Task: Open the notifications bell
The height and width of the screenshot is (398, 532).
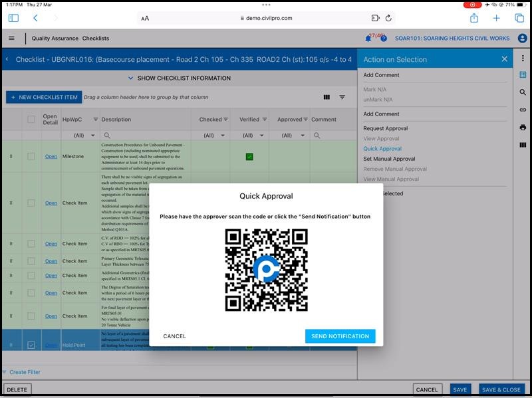Action: 368,39
